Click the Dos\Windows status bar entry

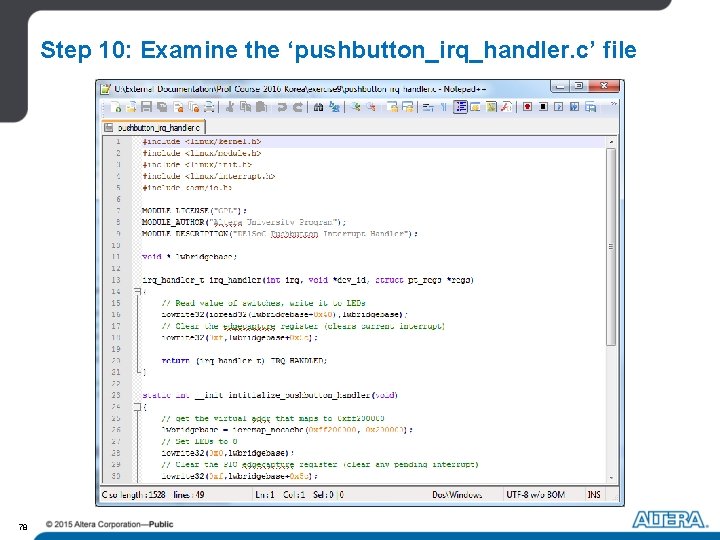coord(457,495)
